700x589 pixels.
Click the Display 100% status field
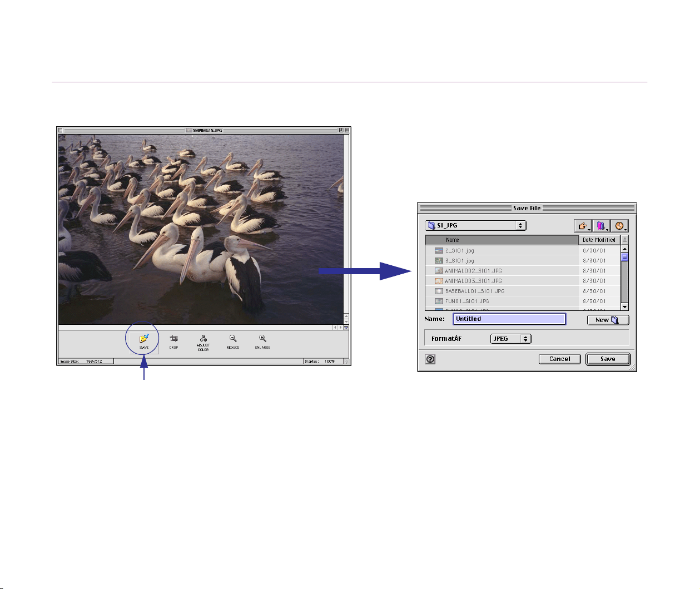click(323, 362)
